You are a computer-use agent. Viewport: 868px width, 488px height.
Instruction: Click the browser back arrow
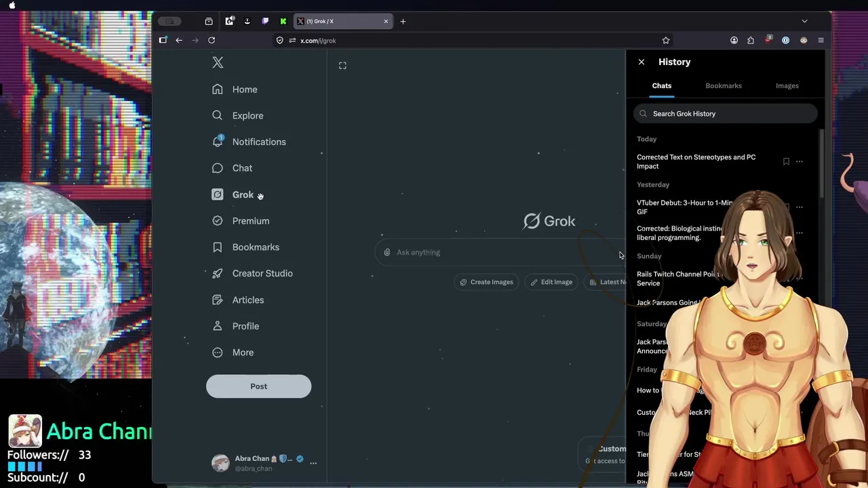point(179,41)
